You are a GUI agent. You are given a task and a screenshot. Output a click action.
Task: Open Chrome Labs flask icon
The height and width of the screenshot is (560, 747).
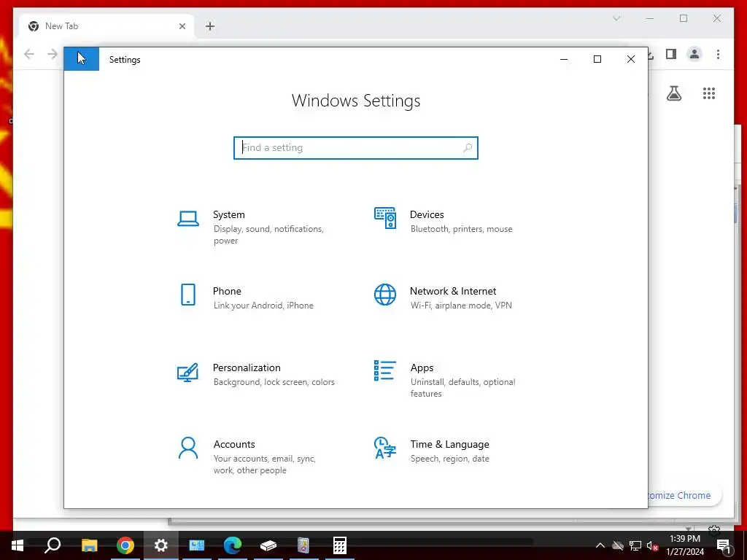673,93
